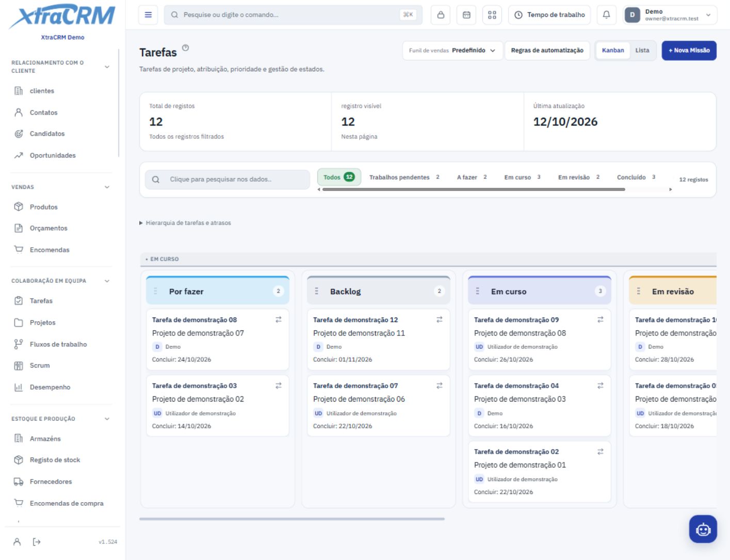Image resolution: width=730 pixels, height=560 pixels.
Task: Click Tempo de trabalho button
Action: pyautogui.click(x=550, y=15)
